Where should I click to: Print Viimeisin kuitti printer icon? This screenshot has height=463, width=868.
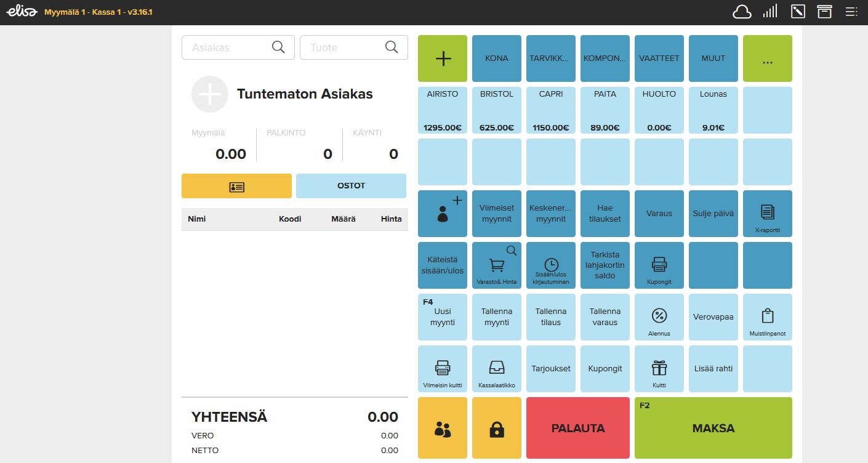[x=443, y=369]
